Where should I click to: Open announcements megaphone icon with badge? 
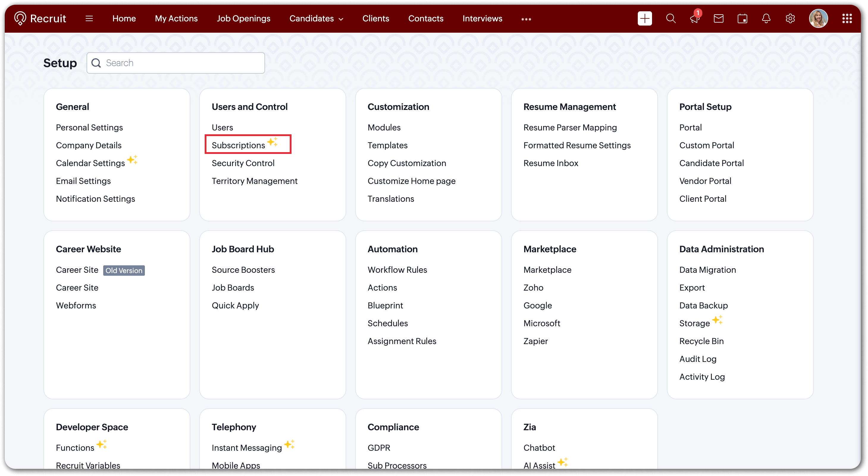point(694,18)
